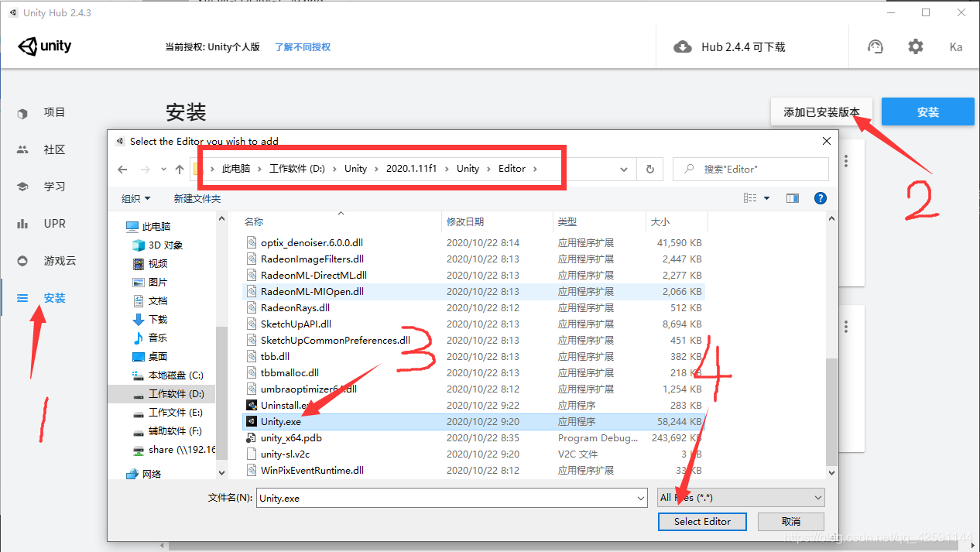Click the Unity logo in Hub header
The width and height of the screenshot is (980, 552).
pos(45,46)
